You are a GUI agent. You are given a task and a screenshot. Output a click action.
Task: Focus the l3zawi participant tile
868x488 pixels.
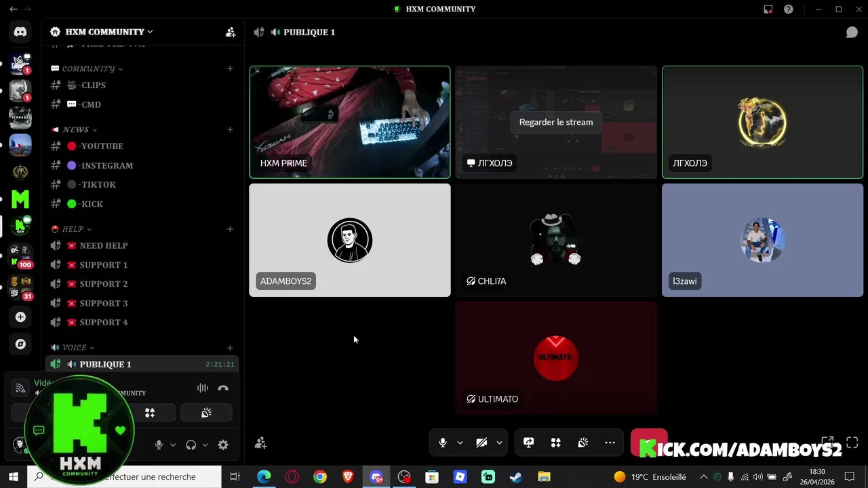(762, 240)
